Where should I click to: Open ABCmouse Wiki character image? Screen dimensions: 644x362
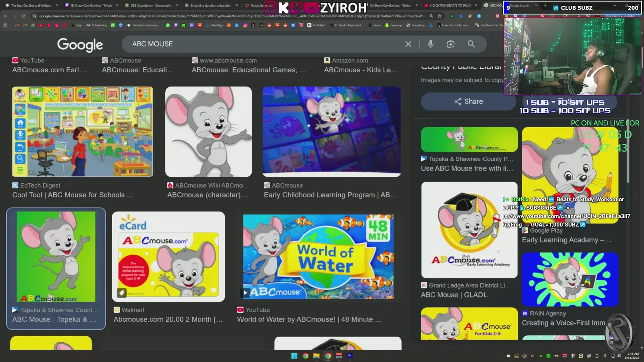pos(208,132)
